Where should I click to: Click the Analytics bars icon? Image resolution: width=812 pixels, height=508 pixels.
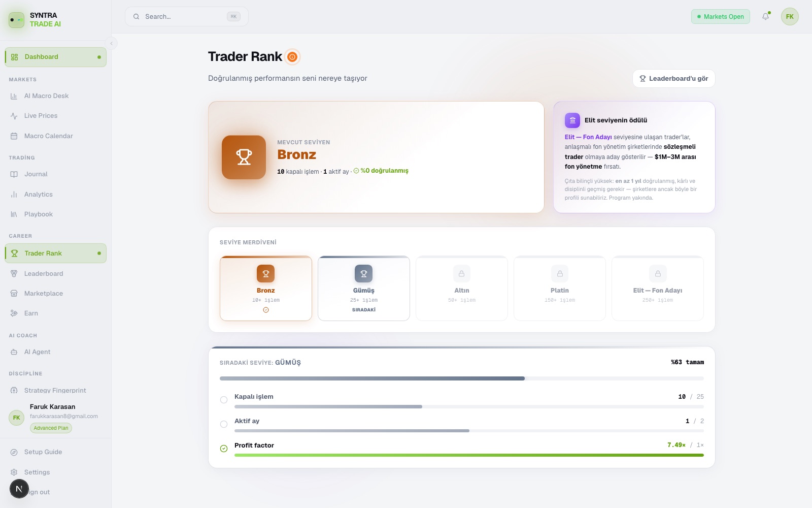14,195
